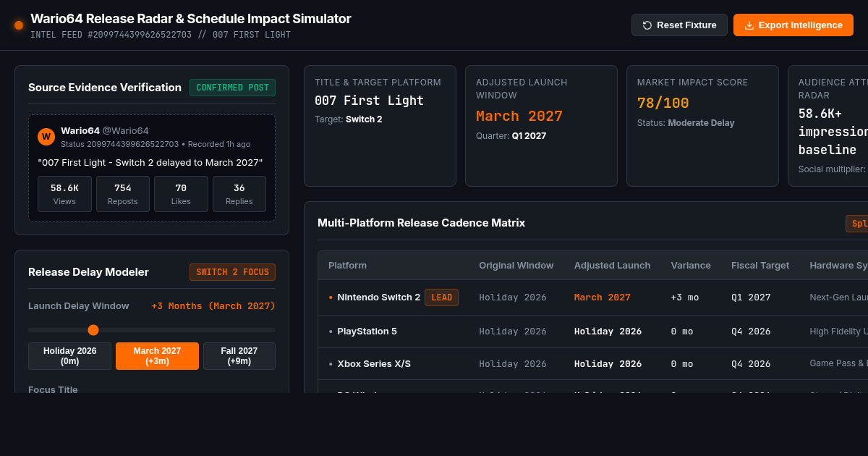The image size is (868, 456).
Task: Select March 2027 (+3m) delay option
Action: point(157,356)
